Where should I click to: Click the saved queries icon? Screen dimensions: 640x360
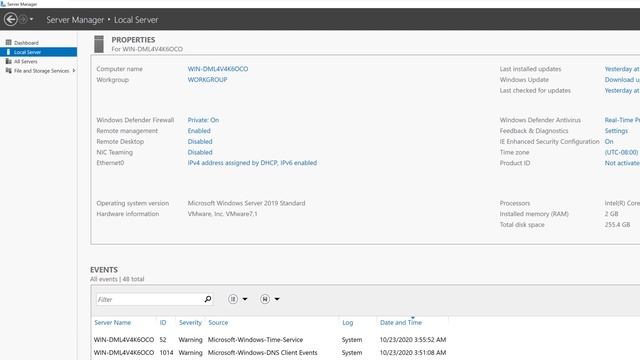(264, 299)
